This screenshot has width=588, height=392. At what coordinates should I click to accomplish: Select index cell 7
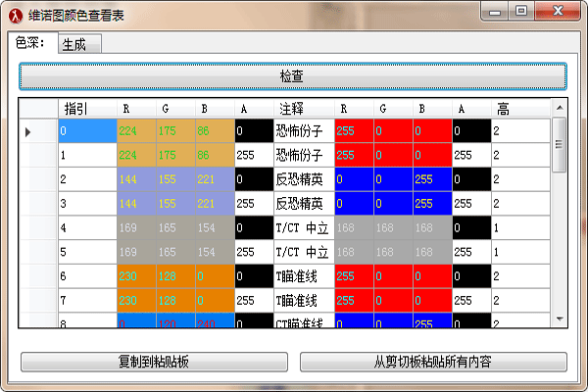click(87, 301)
